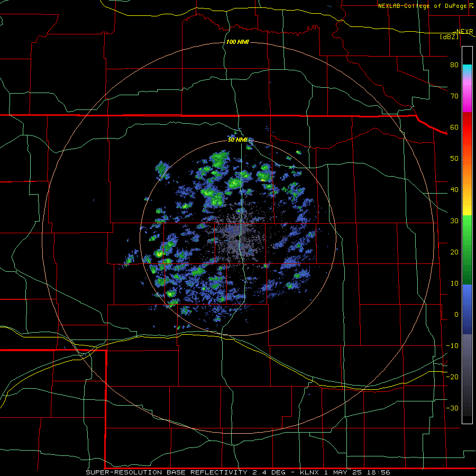
Task: Click the -20 value on the color scale
Action: point(452,377)
